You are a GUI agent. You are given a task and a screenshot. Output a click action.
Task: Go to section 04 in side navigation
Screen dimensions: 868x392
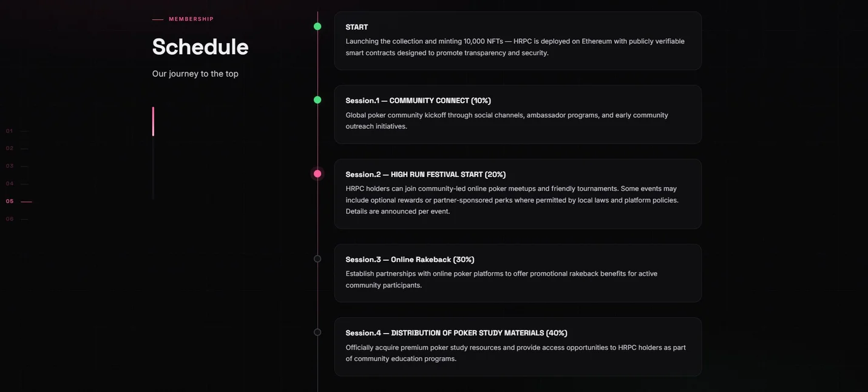click(x=17, y=184)
